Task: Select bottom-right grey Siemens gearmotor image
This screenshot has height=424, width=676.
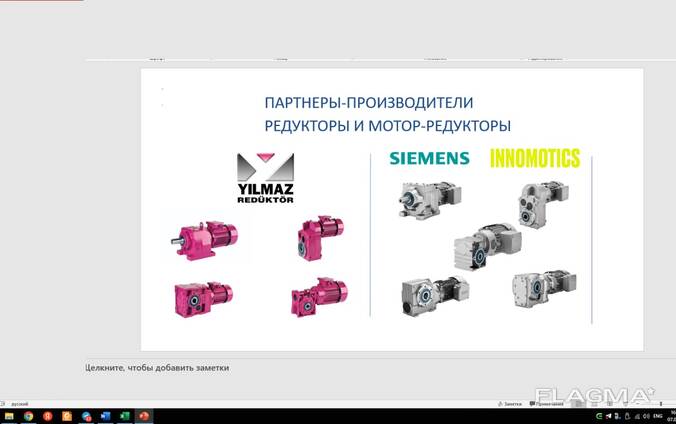Action: (544, 288)
